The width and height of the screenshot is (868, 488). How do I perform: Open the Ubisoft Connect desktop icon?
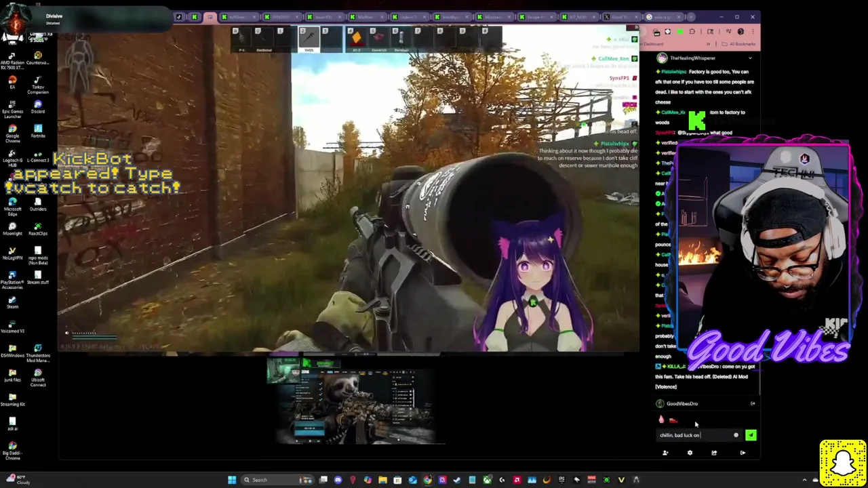coord(37,378)
